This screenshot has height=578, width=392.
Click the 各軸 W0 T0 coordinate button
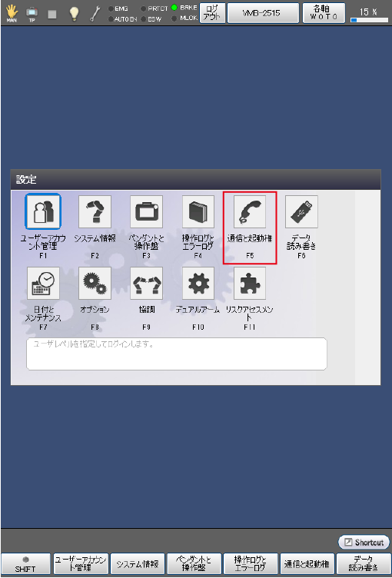click(324, 13)
